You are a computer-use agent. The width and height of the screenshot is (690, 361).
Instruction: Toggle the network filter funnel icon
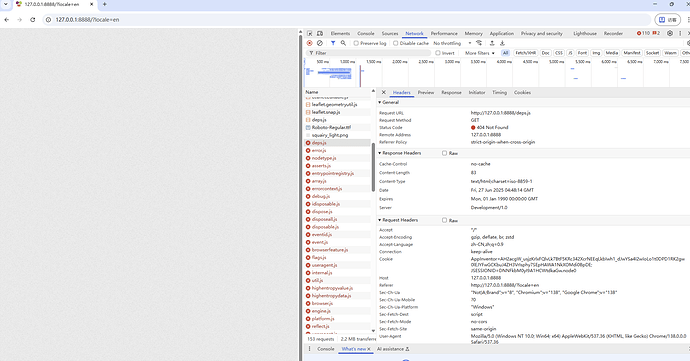coord(333,43)
